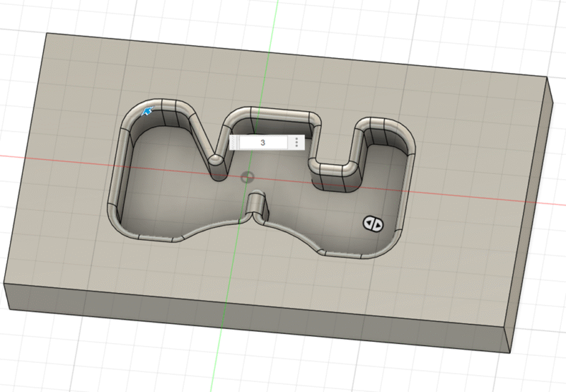Screen dimensions: 566x392
Task: Click the radius value field showing 3
Action: 262,142
